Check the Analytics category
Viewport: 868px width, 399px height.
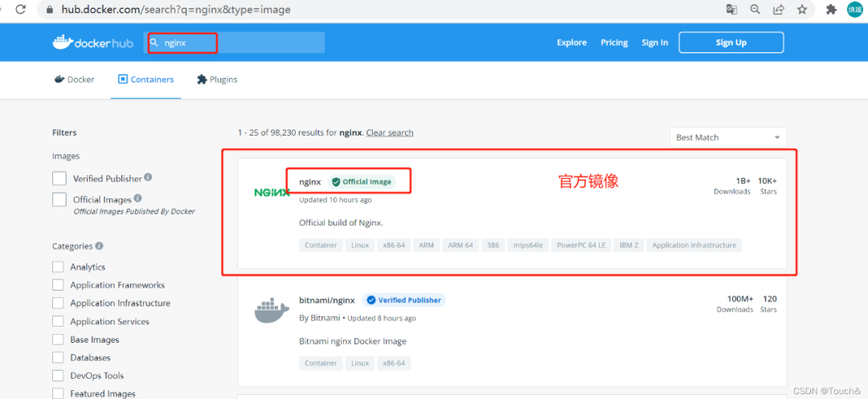pos(58,267)
